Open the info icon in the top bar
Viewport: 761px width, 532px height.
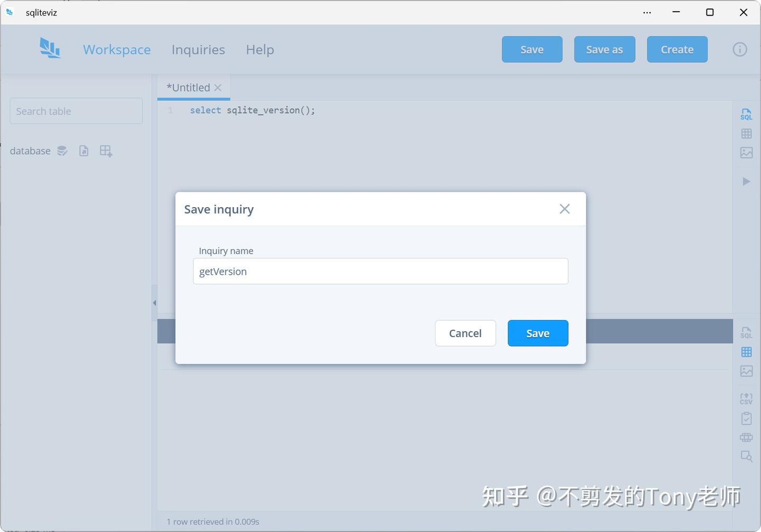tap(740, 49)
